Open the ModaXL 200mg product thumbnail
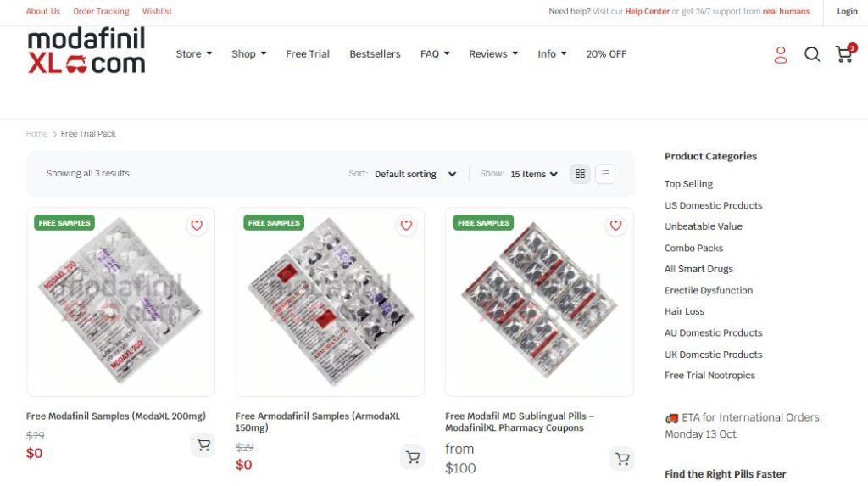This screenshot has width=868, height=486. pyautogui.click(x=120, y=301)
